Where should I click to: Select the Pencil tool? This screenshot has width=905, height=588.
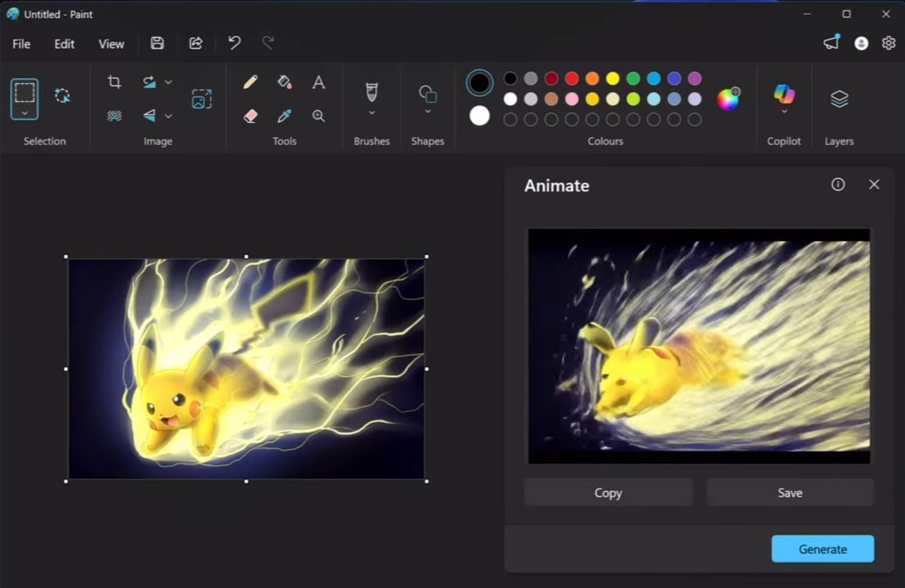250,82
